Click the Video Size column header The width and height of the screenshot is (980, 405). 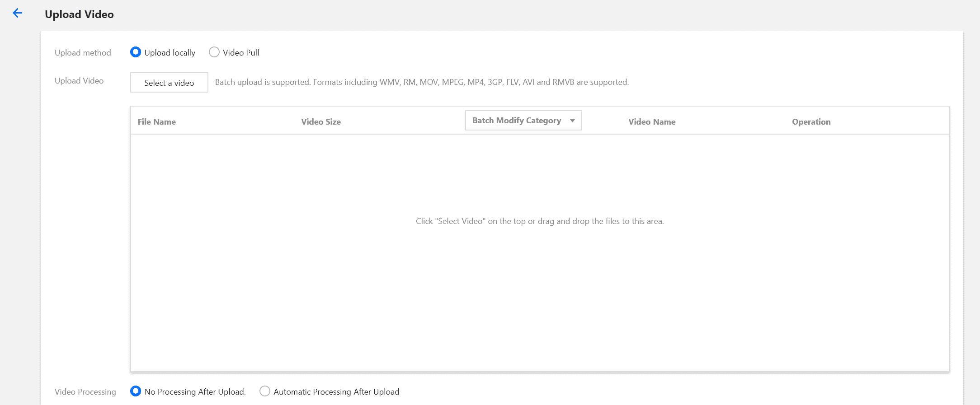click(x=321, y=122)
